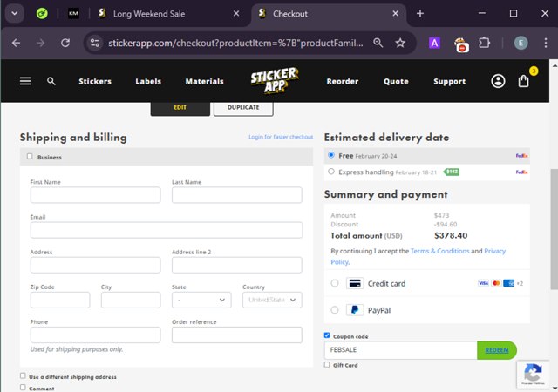
Task: Click the page vertical scrollbar thumb
Action: pos(555,229)
